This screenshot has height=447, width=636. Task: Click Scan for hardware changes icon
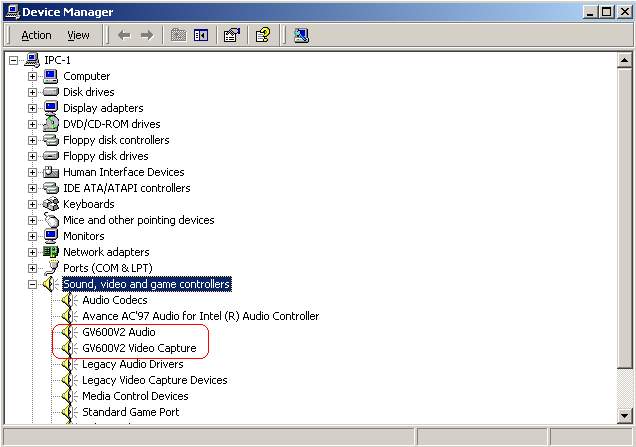point(301,36)
